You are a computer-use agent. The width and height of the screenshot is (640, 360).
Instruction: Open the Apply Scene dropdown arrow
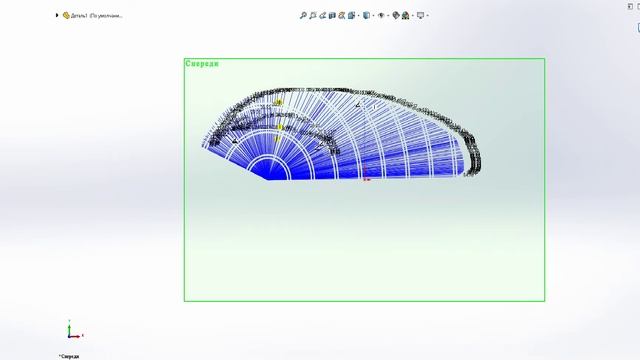(413, 16)
